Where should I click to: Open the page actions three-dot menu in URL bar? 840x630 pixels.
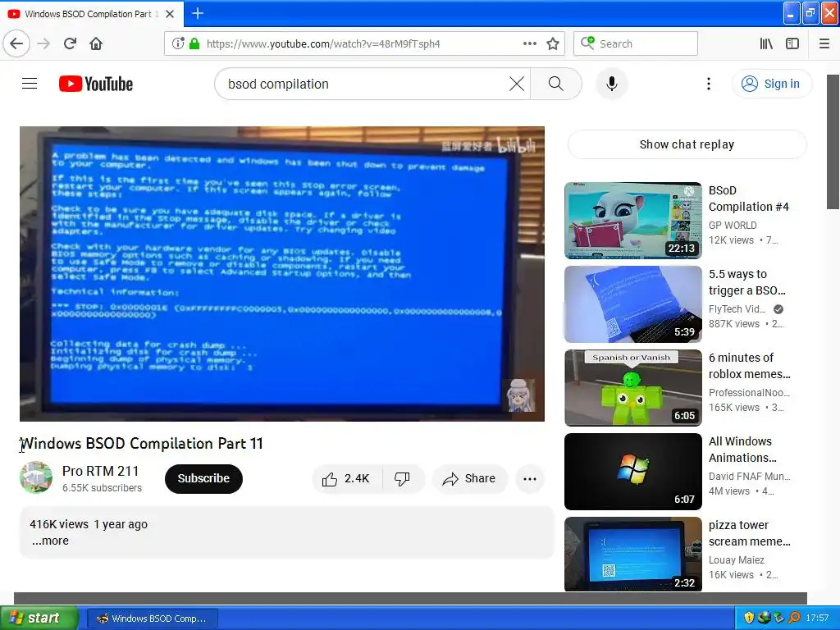(529, 43)
